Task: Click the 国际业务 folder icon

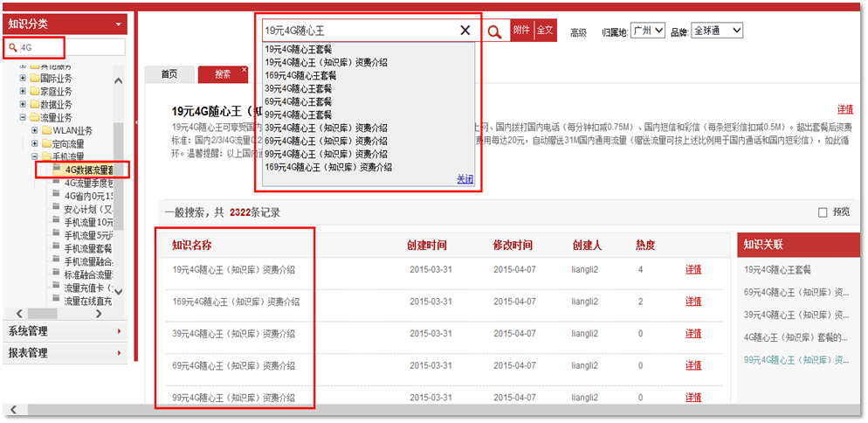Action: pos(34,78)
